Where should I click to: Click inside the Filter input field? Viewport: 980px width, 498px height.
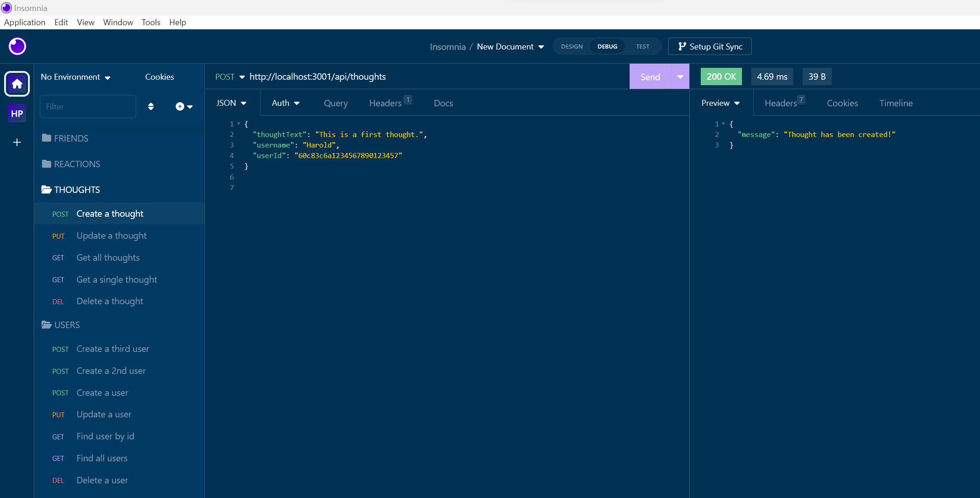click(x=88, y=106)
